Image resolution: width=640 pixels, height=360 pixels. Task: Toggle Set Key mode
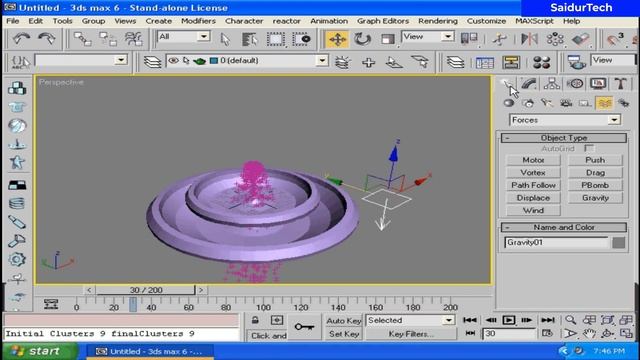tap(344, 334)
